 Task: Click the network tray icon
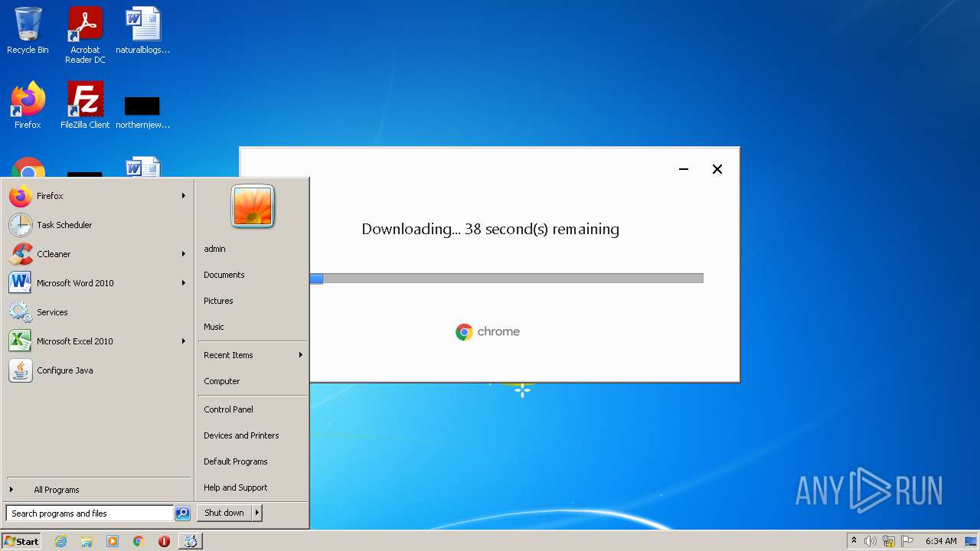point(889,541)
